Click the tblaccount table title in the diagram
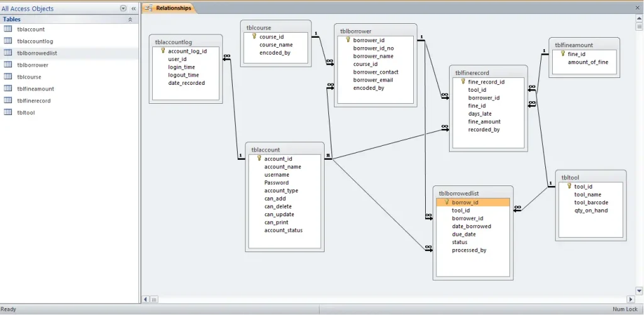 pyautogui.click(x=265, y=150)
